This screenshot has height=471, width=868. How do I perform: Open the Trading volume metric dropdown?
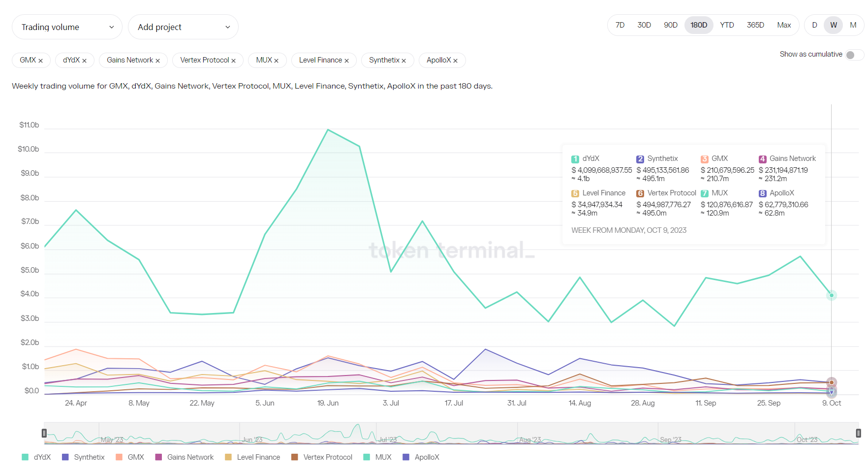[67, 27]
